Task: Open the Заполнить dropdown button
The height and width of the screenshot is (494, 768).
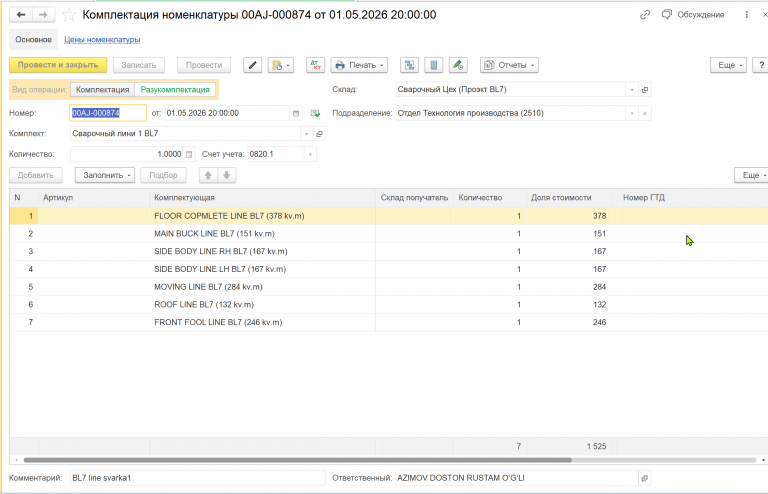Action: click(x=104, y=175)
